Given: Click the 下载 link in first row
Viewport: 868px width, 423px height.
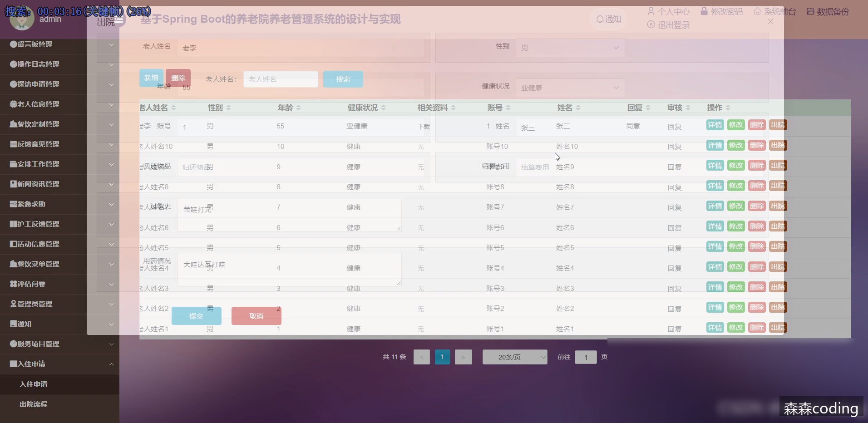Looking at the screenshot, I should 424,127.
